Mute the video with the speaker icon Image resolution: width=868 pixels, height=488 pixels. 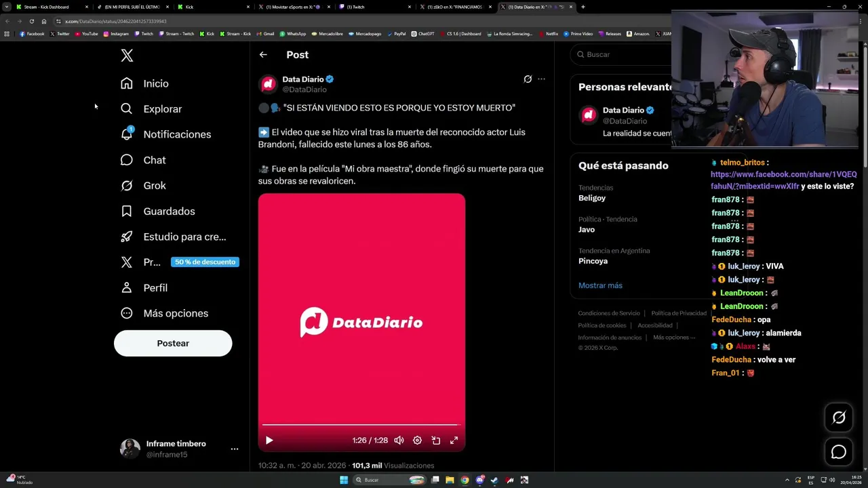click(x=399, y=441)
